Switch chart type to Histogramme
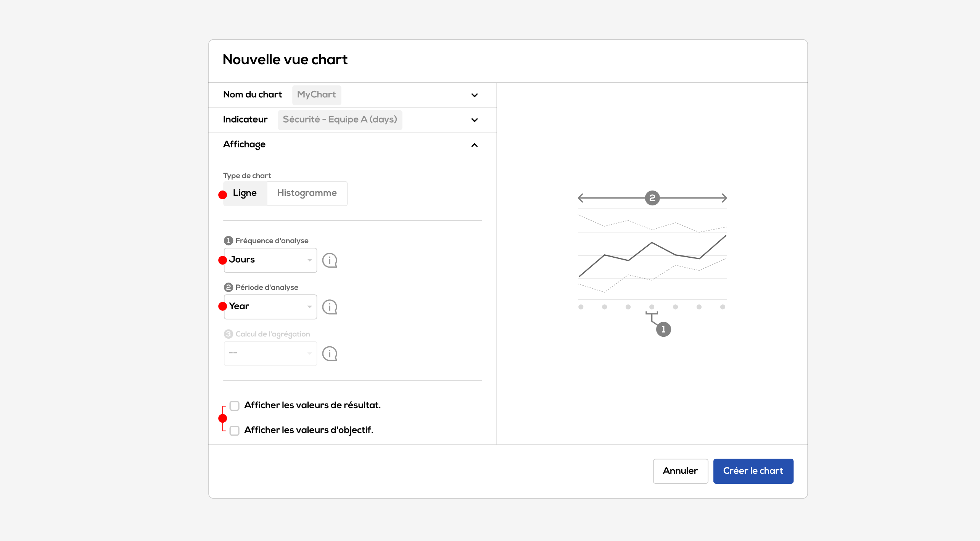This screenshot has width=980, height=541. [x=307, y=193]
